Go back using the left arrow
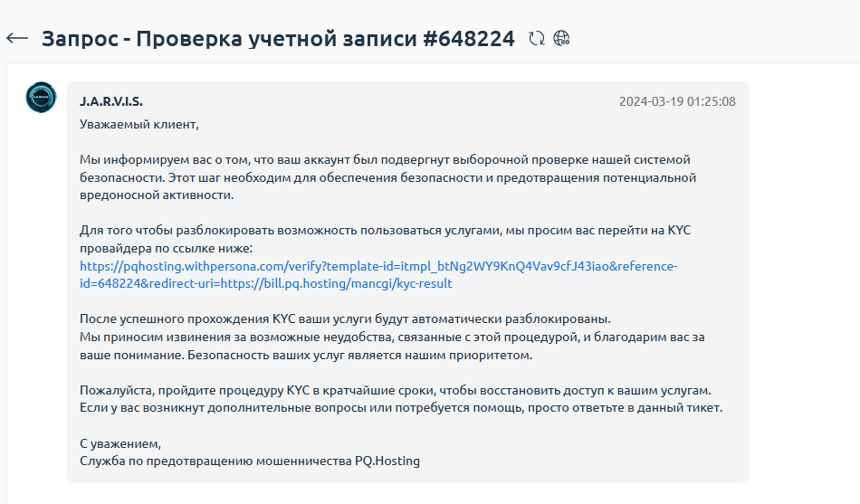860x504 pixels. (x=17, y=38)
